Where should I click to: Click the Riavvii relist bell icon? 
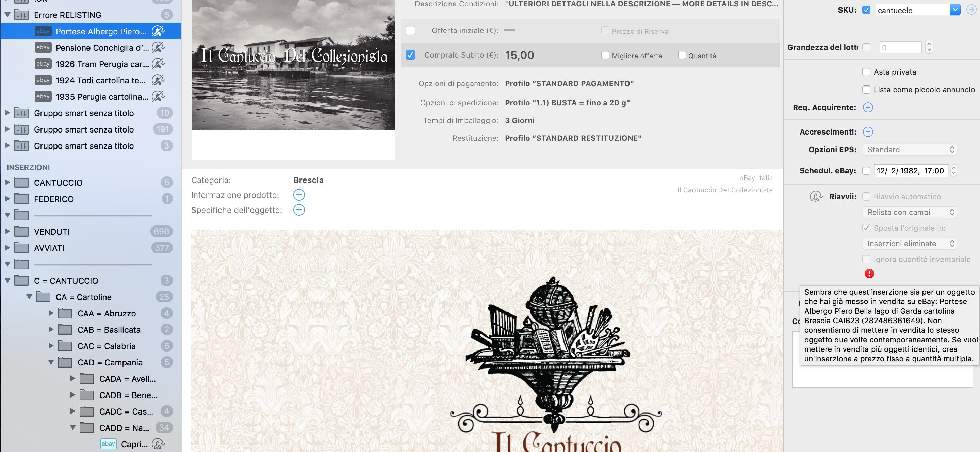(x=816, y=197)
